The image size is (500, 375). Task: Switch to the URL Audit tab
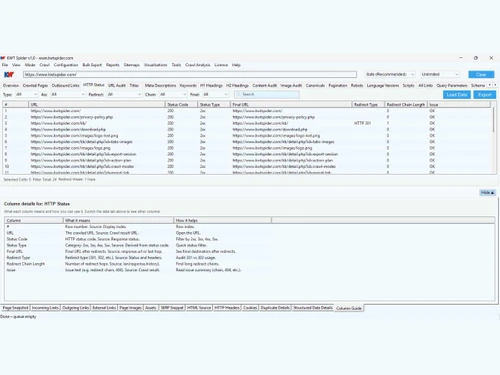117,86
